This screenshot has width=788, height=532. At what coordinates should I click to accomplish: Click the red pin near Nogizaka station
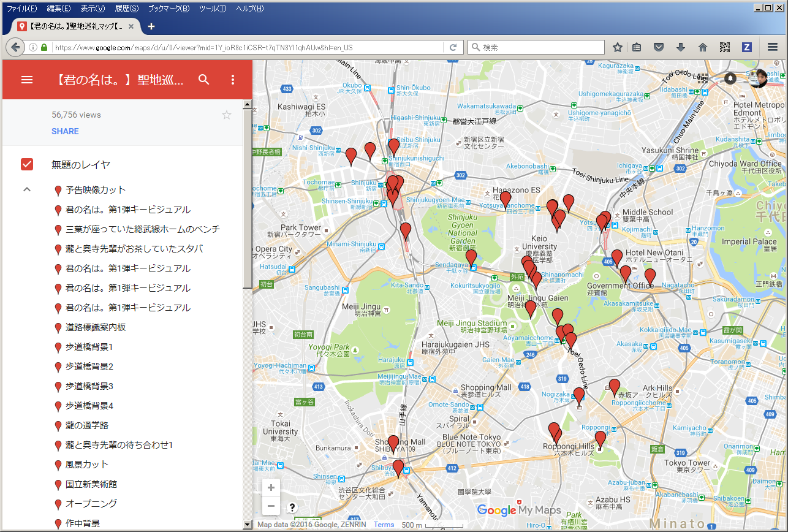pyautogui.click(x=578, y=396)
